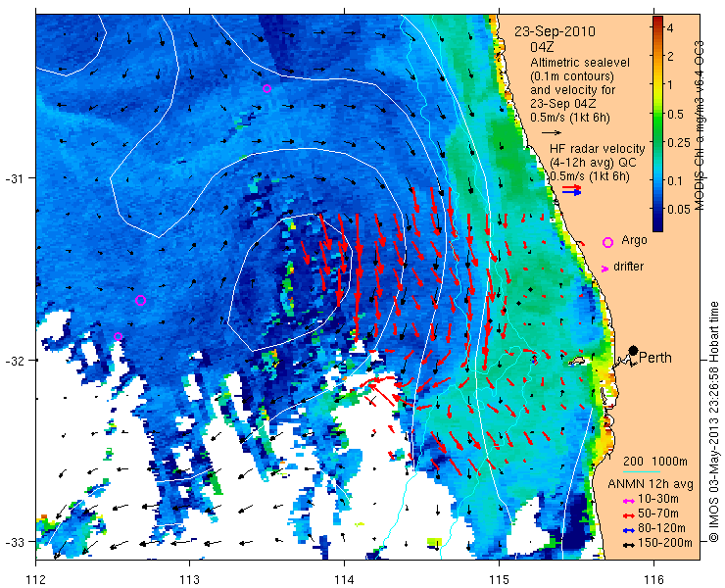Click the '10-30m' depth label
The height and width of the screenshot is (588, 725).
(x=658, y=499)
